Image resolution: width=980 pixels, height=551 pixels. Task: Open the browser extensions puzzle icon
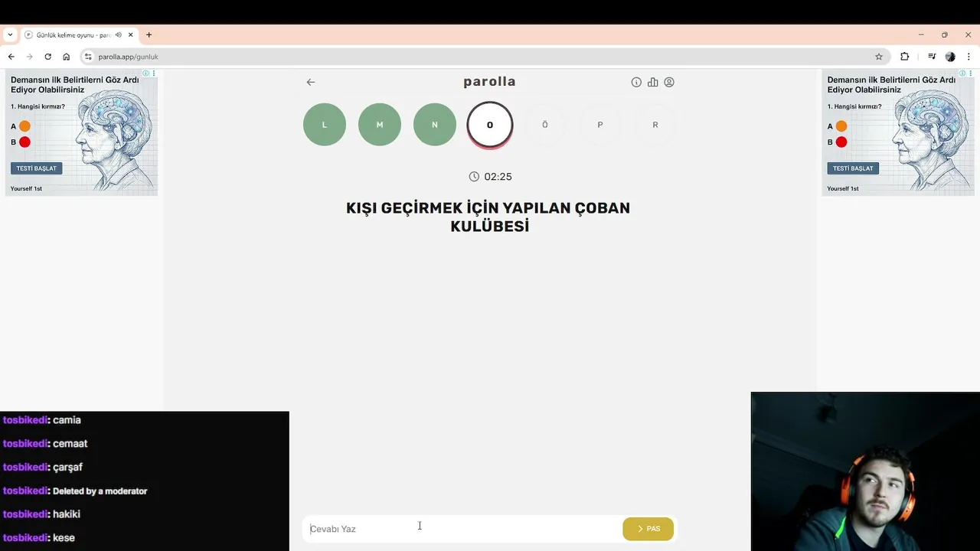click(904, 57)
